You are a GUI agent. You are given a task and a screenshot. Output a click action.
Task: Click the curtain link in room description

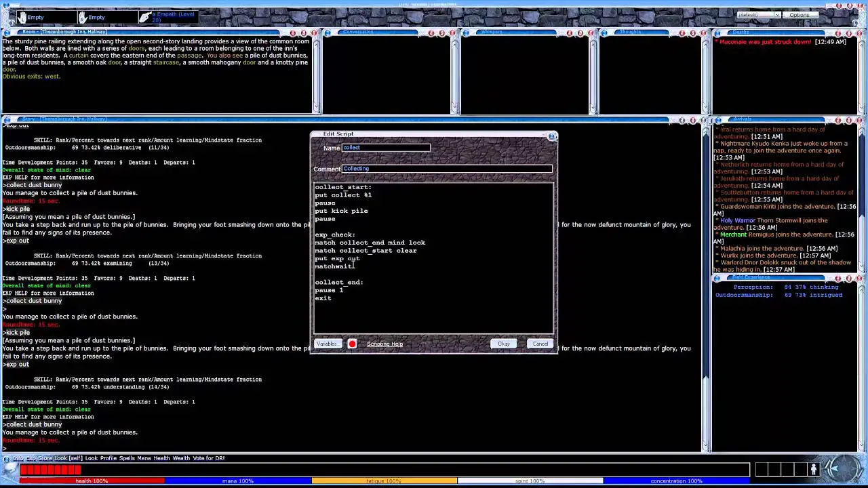coord(79,56)
